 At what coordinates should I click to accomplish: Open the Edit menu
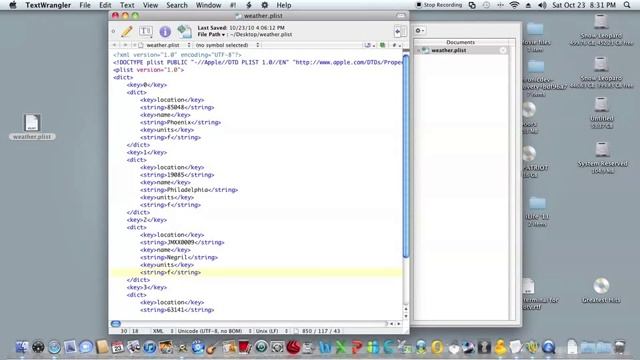[105, 5]
